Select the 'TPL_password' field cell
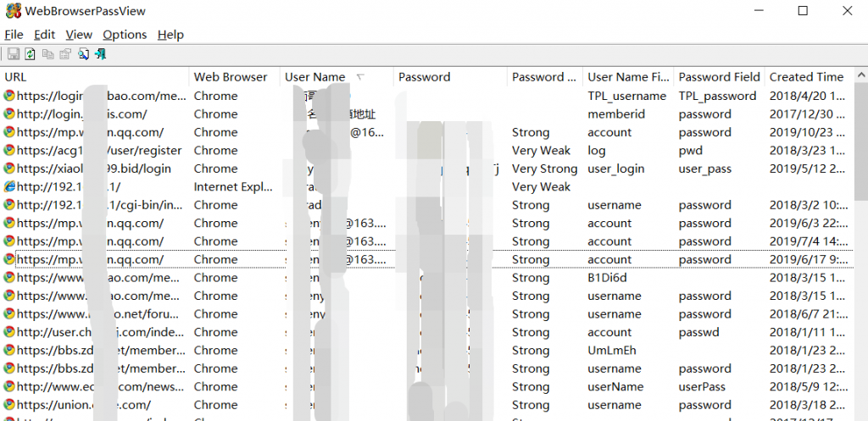Image resolution: width=868 pixels, height=421 pixels. (717, 97)
